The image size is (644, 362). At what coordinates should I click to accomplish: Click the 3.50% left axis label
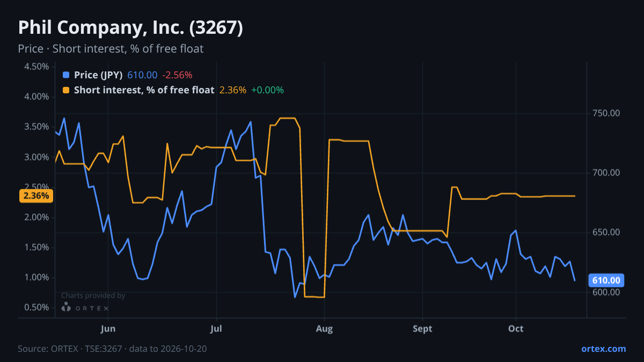tap(37, 127)
